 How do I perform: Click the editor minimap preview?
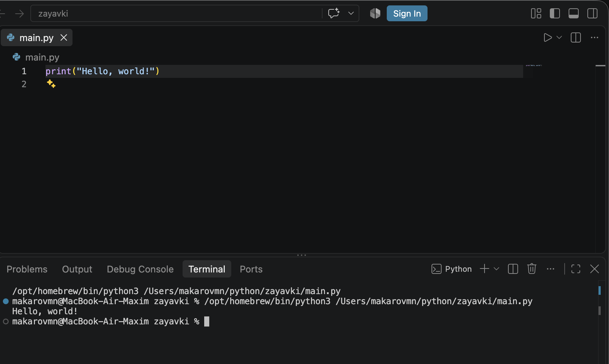tap(534, 66)
